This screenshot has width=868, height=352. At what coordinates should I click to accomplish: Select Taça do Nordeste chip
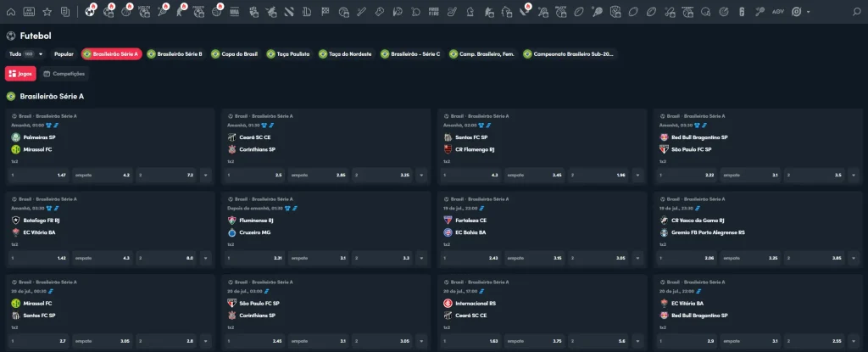(346, 53)
